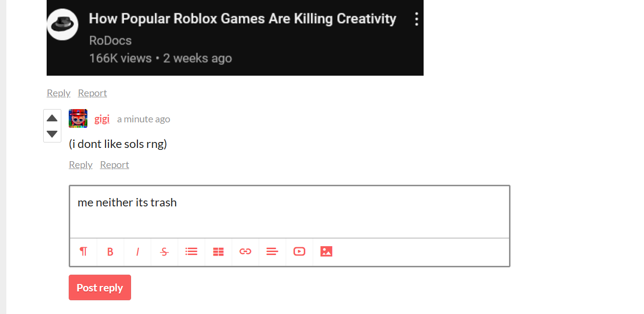
Task: Open the text alignment option
Action: (x=272, y=252)
